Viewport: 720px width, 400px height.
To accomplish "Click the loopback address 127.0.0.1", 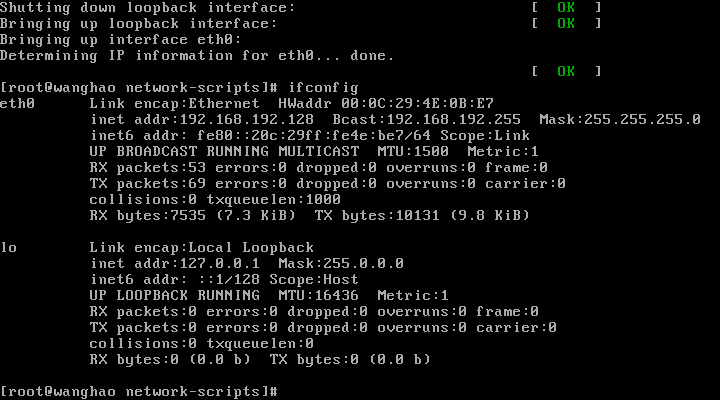I will [x=219, y=264].
